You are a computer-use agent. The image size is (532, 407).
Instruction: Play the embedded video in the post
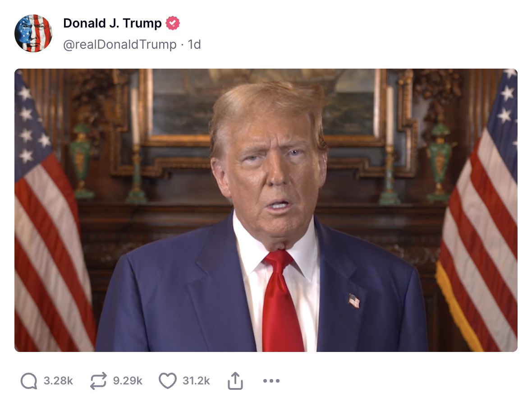point(266,210)
